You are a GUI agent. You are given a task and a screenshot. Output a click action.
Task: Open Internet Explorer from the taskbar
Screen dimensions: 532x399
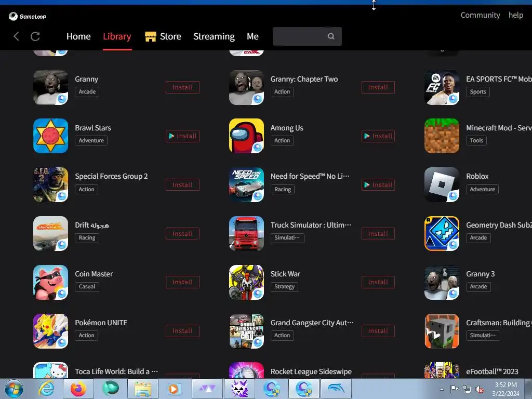coord(46,389)
